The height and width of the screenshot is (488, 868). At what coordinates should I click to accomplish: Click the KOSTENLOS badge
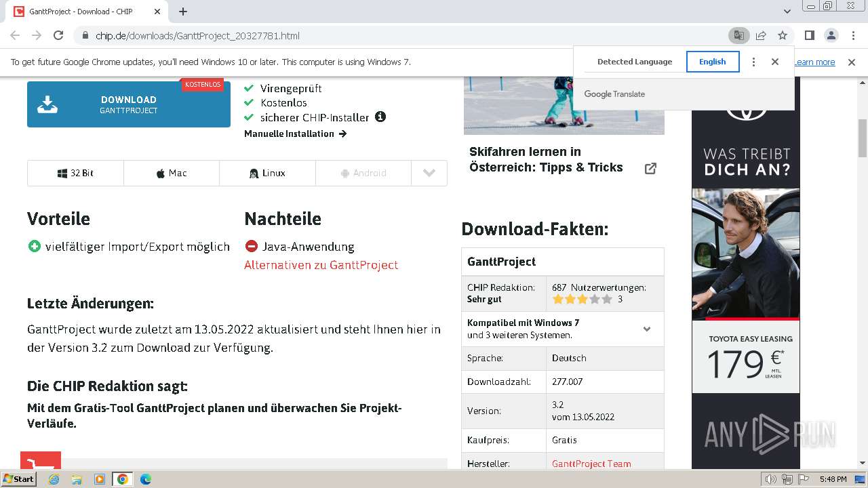pos(203,85)
